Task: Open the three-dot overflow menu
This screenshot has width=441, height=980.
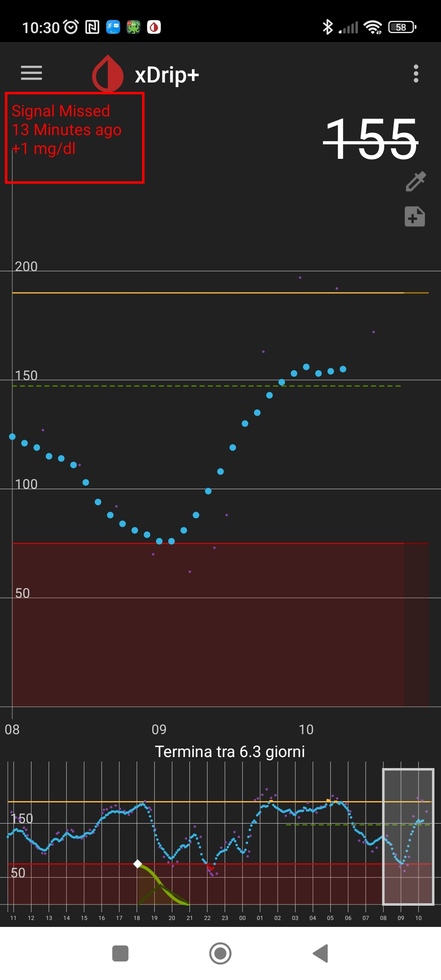Action: (x=416, y=73)
